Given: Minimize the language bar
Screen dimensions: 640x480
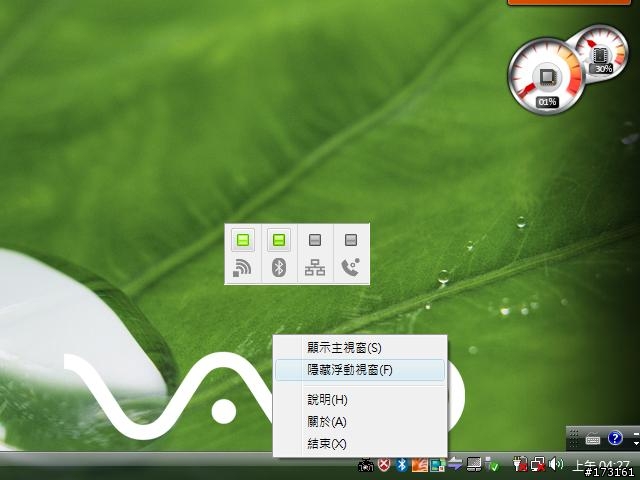Looking at the screenshot, I should (x=636, y=433).
